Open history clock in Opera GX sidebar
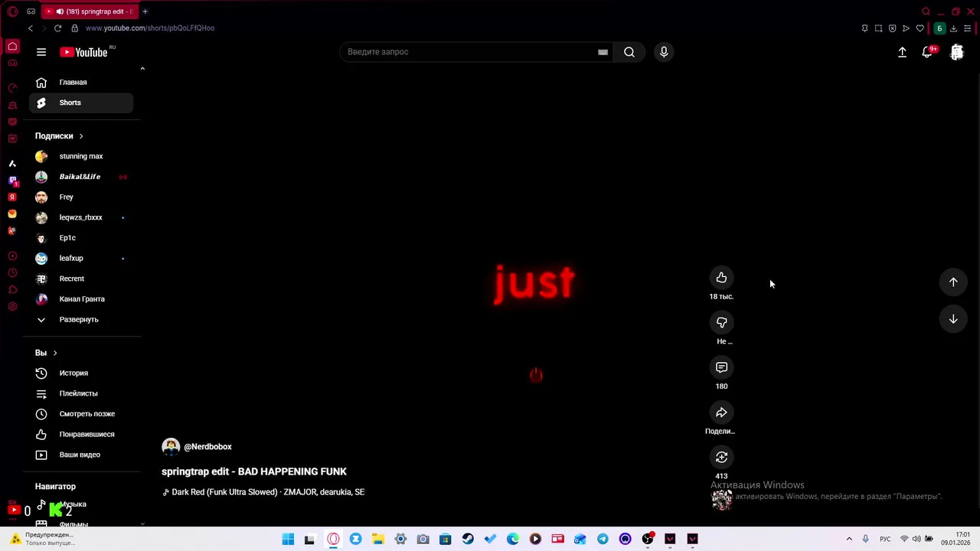Image resolution: width=980 pixels, height=551 pixels. point(12,273)
